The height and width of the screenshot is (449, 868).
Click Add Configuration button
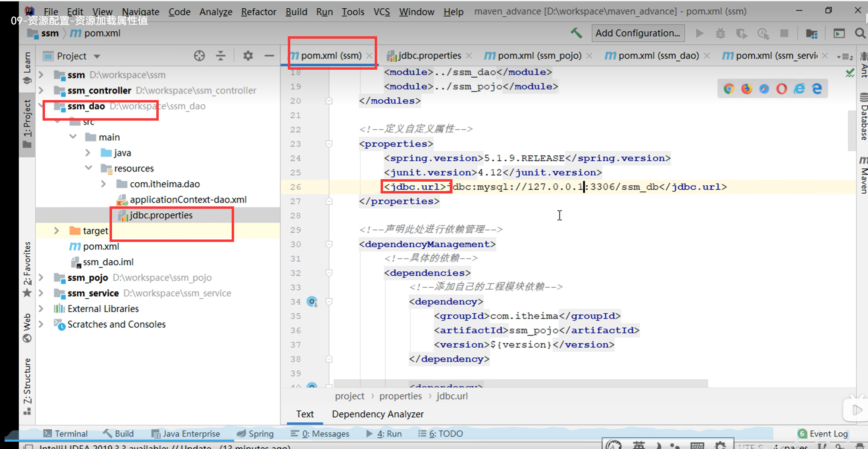coord(638,33)
